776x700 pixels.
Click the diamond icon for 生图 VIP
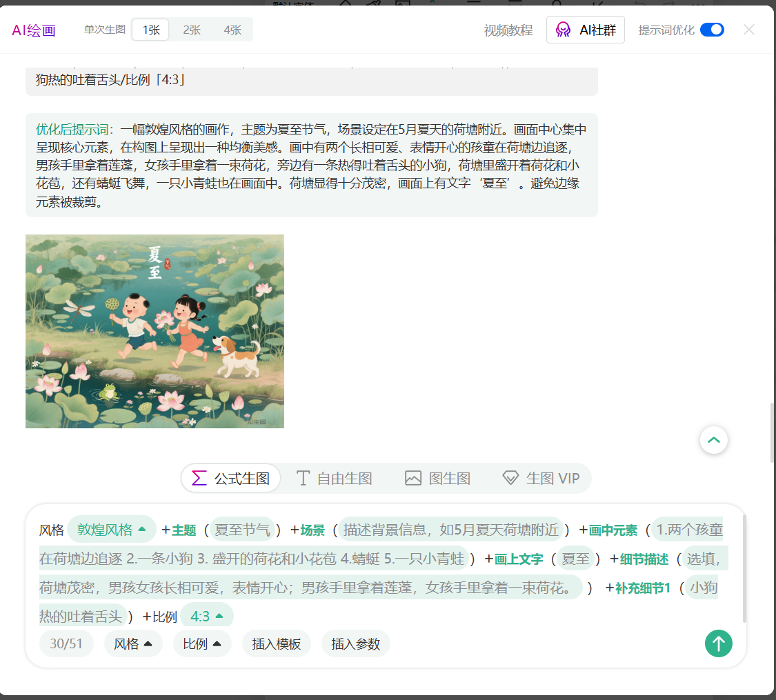[x=510, y=478]
